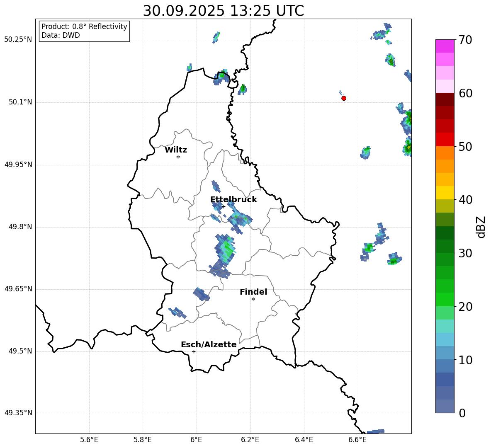Click the 49.8°N latitude label

coord(20,227)
